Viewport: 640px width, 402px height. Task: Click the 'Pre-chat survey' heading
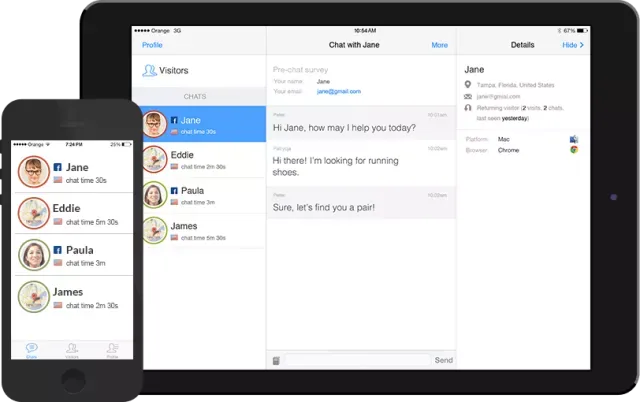tap(300, 70)
